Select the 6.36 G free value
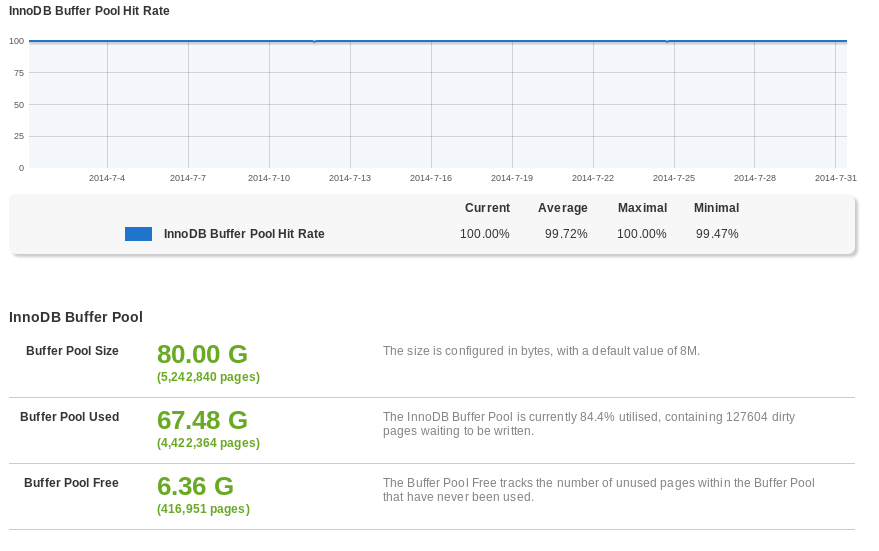The width and height of the screenshot is (879, 551). click(x=195, y=487)
